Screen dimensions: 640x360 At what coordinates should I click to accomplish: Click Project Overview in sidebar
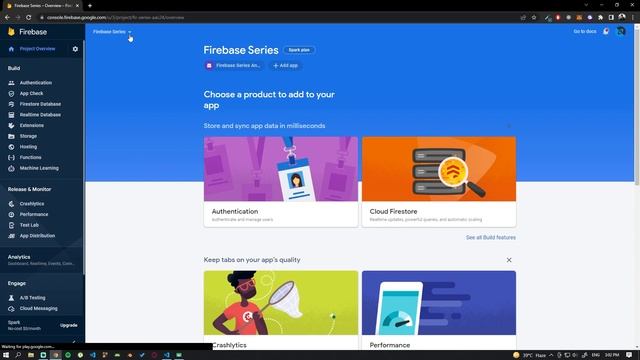coord(38,49)
